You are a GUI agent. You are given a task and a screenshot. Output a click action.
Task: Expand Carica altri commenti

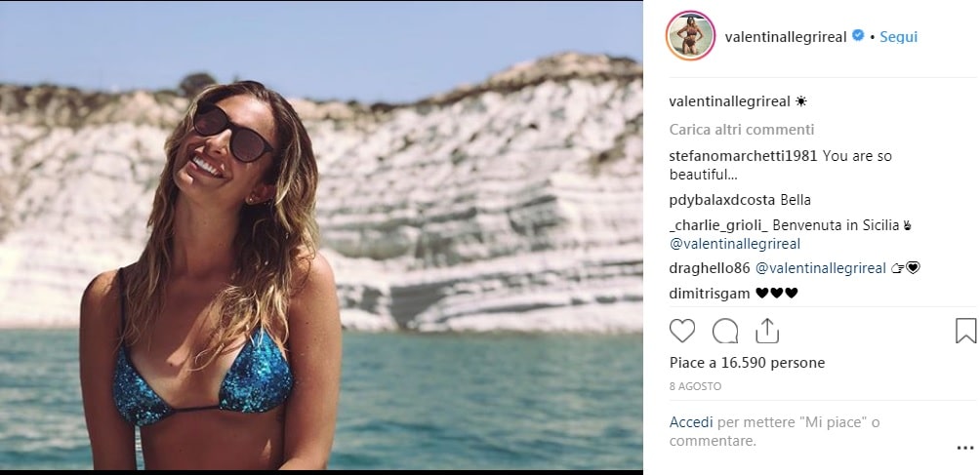pos(742,130)
